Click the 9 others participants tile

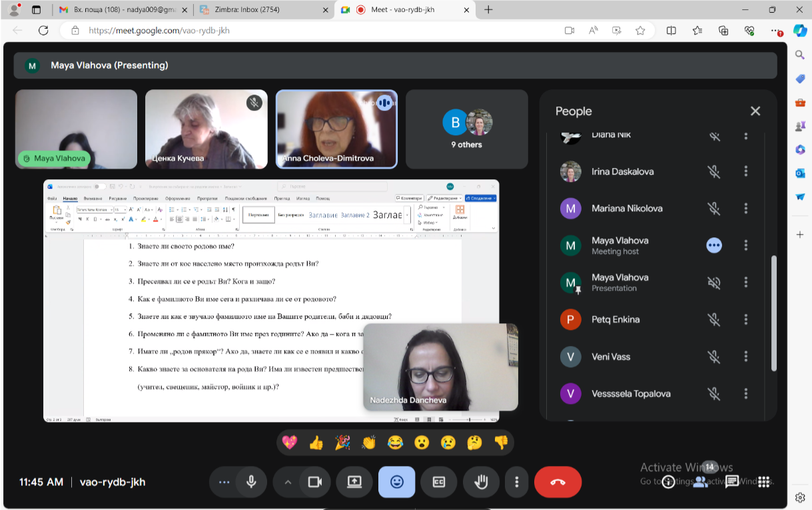coord(466,129)
